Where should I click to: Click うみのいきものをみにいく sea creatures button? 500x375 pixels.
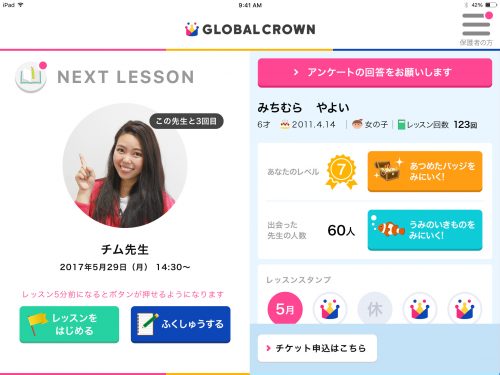(425, 230)
